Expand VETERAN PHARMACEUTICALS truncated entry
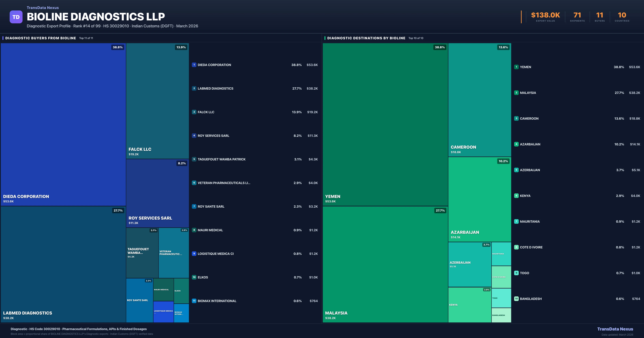 point(224,183)
